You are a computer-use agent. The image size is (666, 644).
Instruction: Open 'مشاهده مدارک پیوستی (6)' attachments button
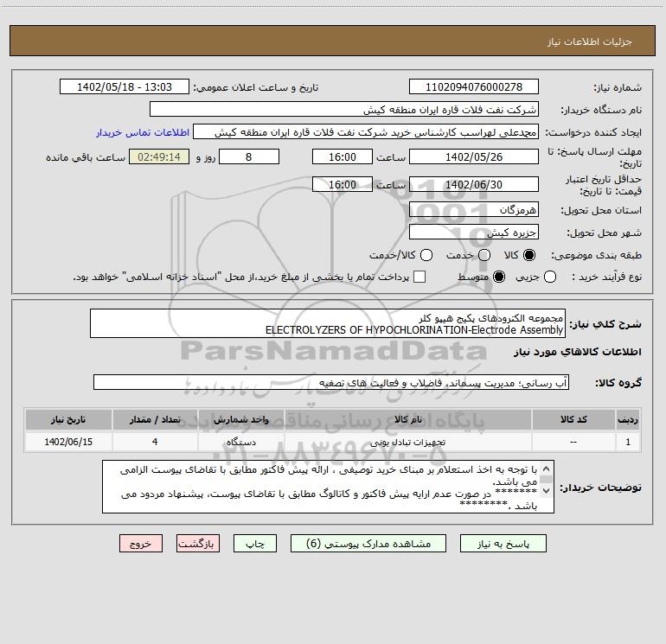pyautogui.click(x=368, y=544)
